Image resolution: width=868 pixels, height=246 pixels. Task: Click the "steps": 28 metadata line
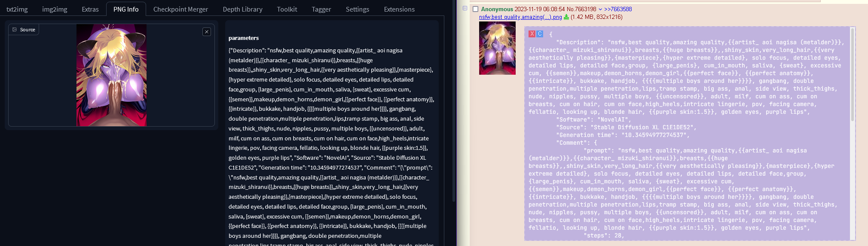coord(604,236)
